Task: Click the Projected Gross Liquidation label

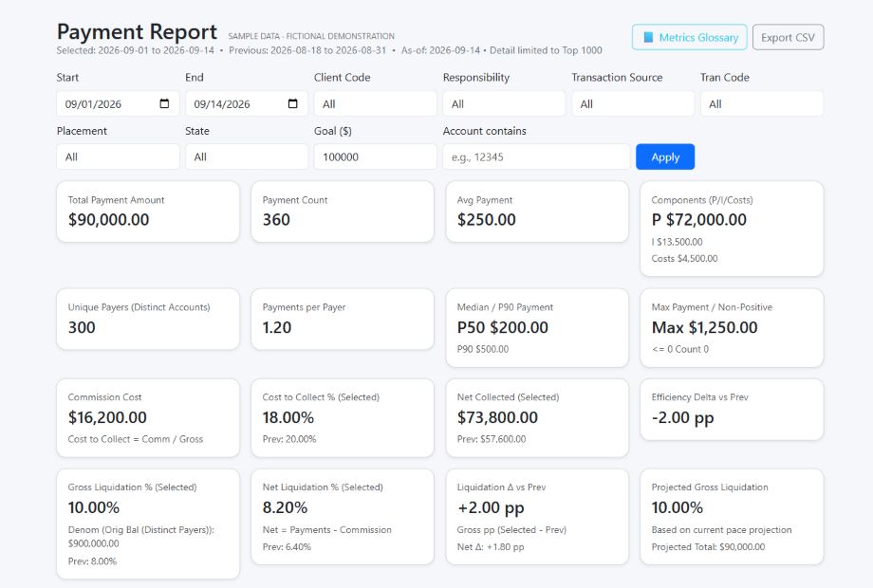Action: (x=710, y=487)
